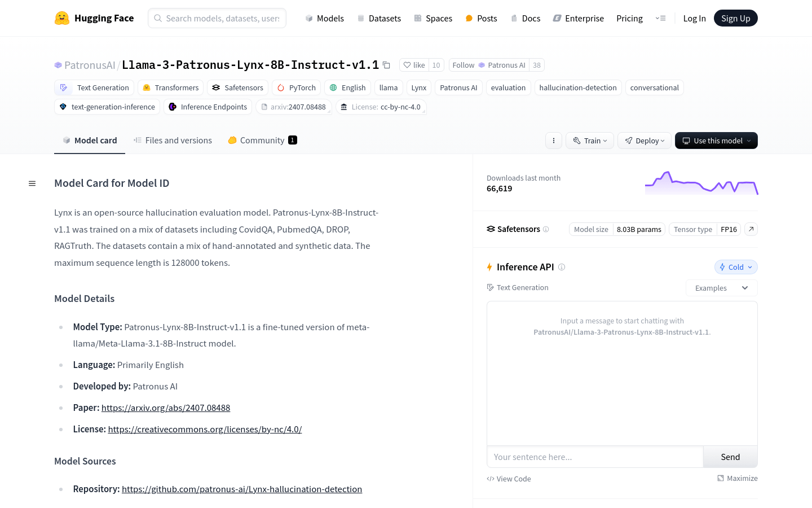Select the Safetensors tag
812x508 pixels.
pos(237,87)
